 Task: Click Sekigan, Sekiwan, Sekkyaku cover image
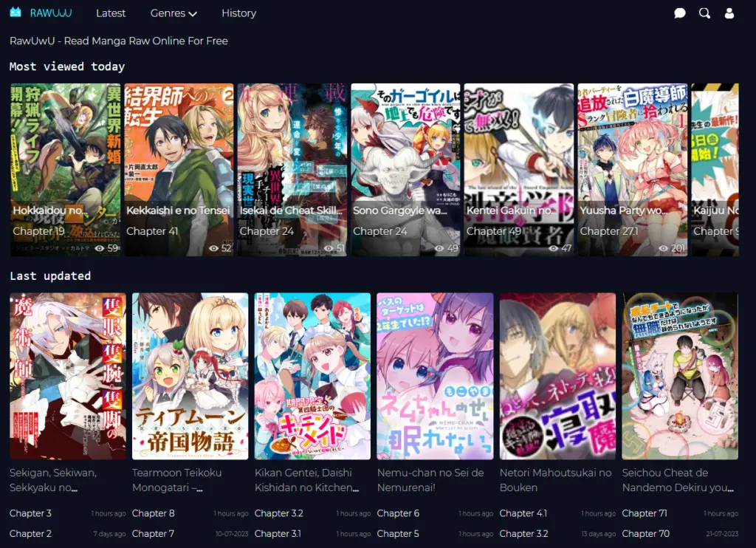point(67,376)
